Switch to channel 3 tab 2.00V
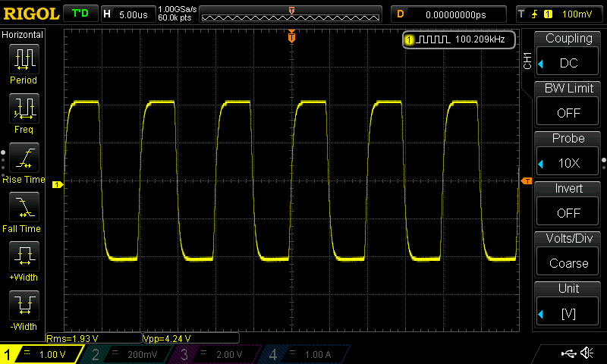607x364 pixels. [x=215, y=354]
